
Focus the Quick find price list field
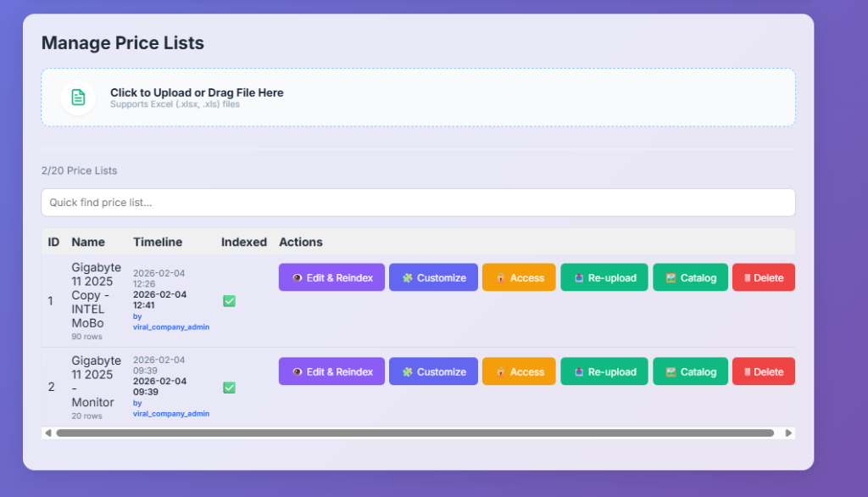pyautogui.click(x=418, y=203)
